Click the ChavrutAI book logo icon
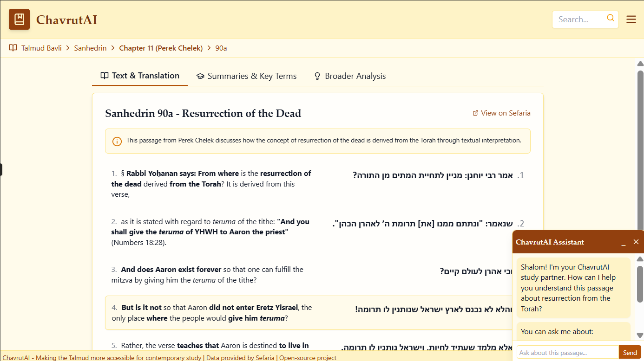The height and width of the screenshot is (361, 644). (x=19, y=19)
